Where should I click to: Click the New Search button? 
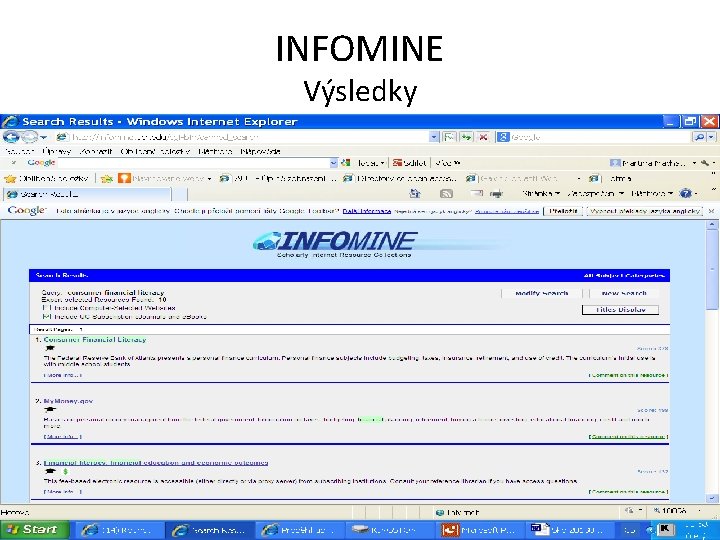point(624,293)
